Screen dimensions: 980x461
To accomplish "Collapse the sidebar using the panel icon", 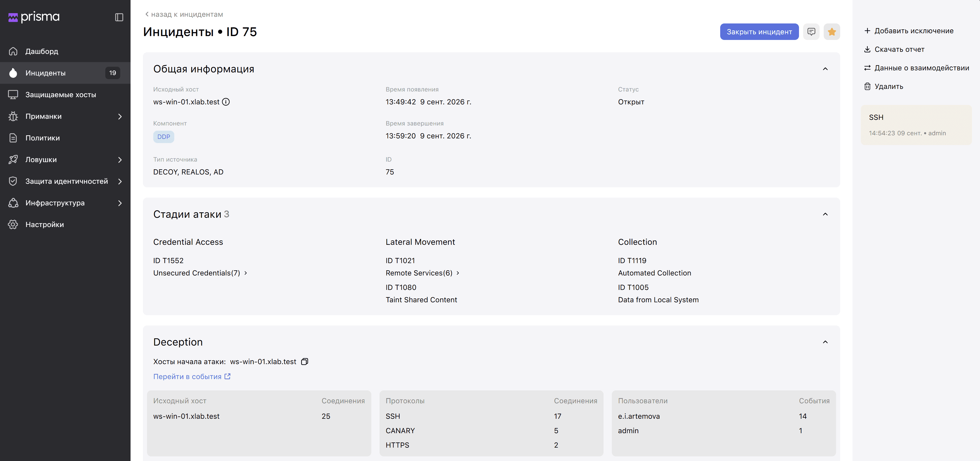I will [119, 17].
